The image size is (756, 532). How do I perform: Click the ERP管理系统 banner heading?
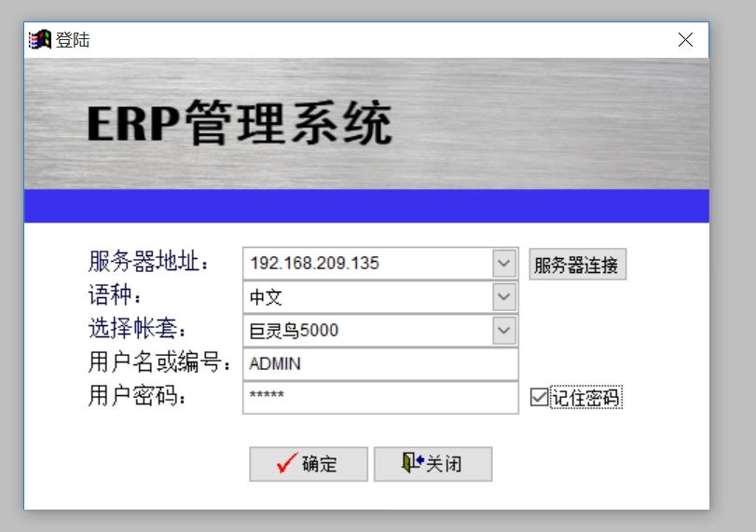click(x=240, y=124)
